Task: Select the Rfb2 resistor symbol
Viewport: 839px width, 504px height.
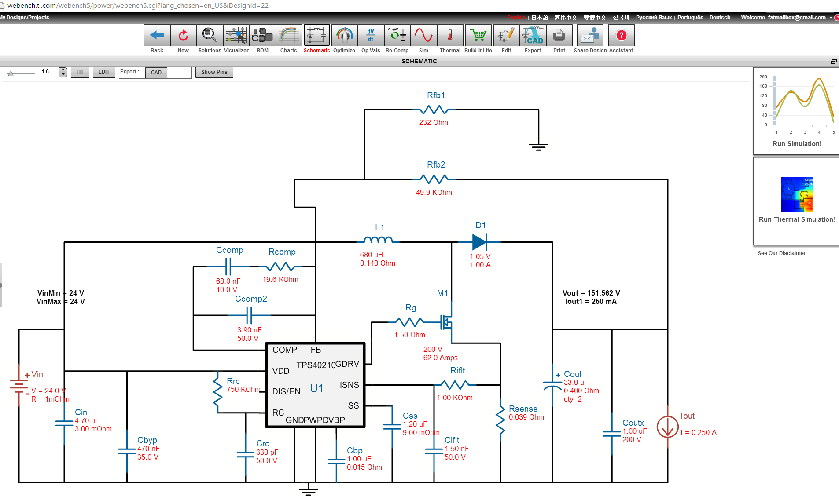Action: (x=434, y=179)
